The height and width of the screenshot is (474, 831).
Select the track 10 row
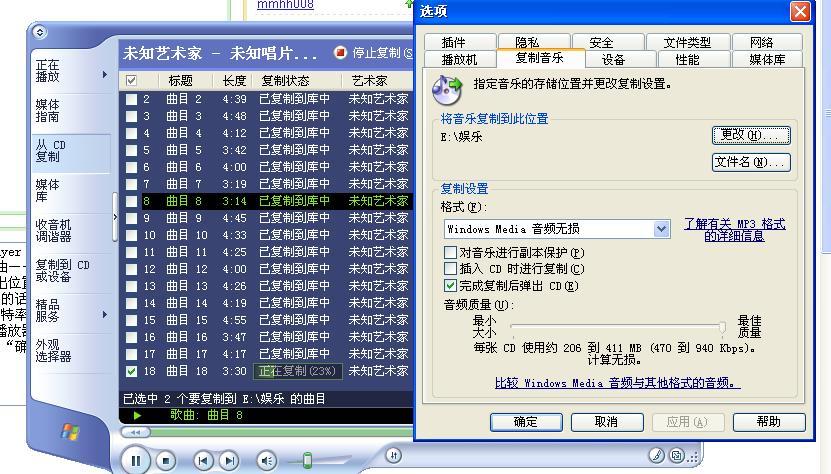[266, 235]
